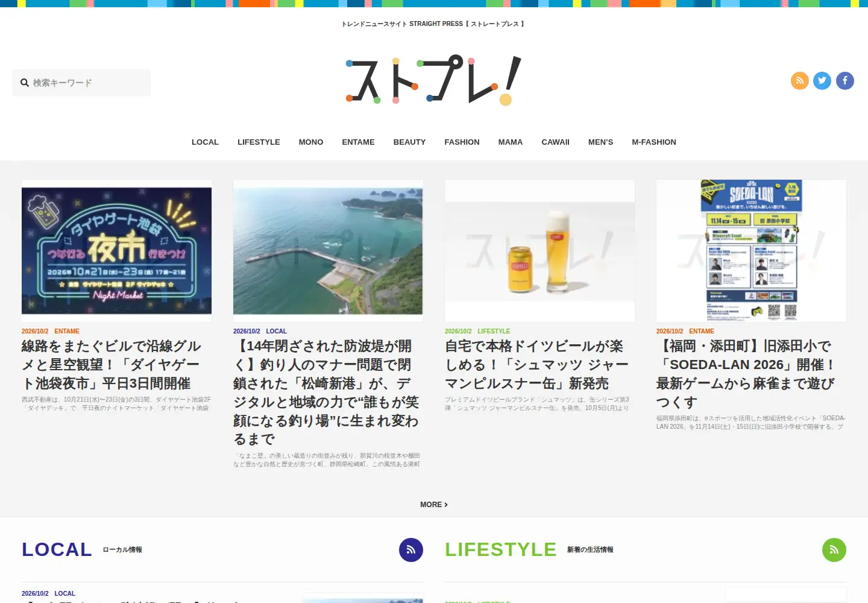Open the SOEDA-LAN poster thumbnail
868x603 pixels.
tap(751, 251)
